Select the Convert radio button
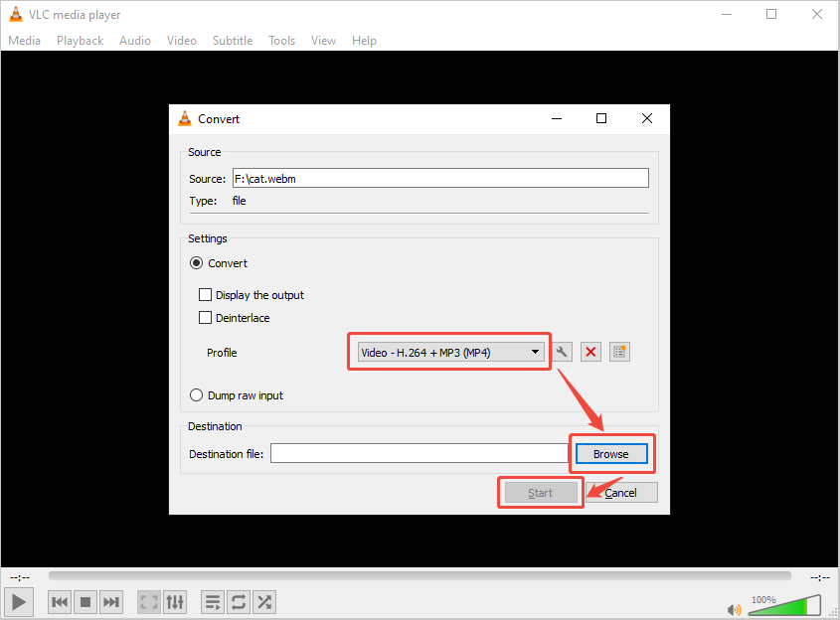This screenshot has height=620, width=840. (196, 263)
